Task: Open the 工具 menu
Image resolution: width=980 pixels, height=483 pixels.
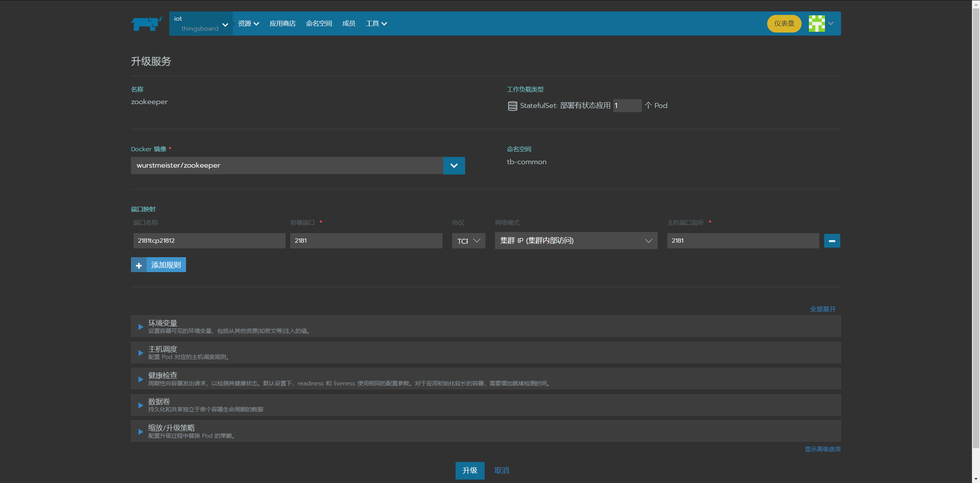Action: [376, 23]
